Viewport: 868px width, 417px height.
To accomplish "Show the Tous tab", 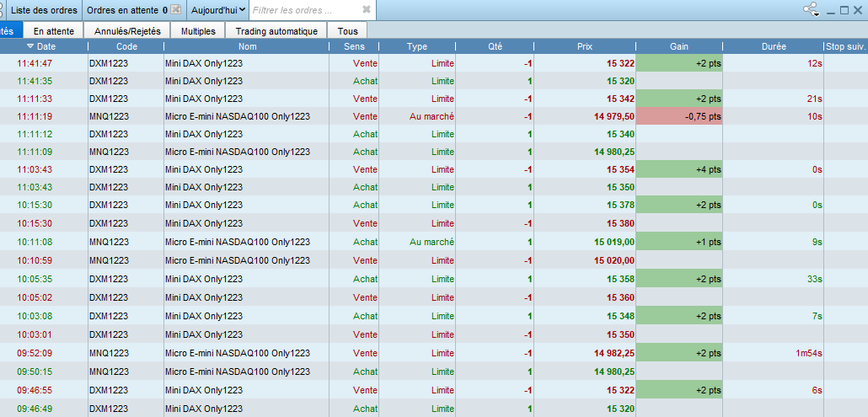I will click(x=348, y=31).
